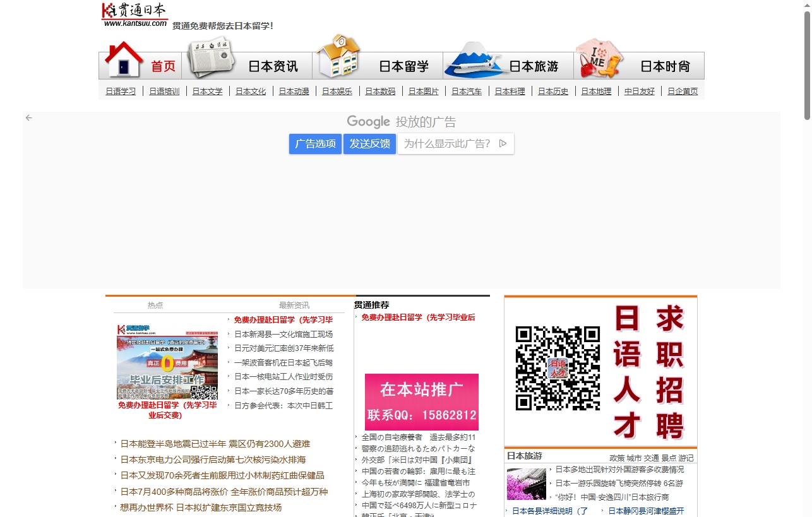Go to 日本动漫 in the sub navigation
812x517 pixels.
click(294, 91)
